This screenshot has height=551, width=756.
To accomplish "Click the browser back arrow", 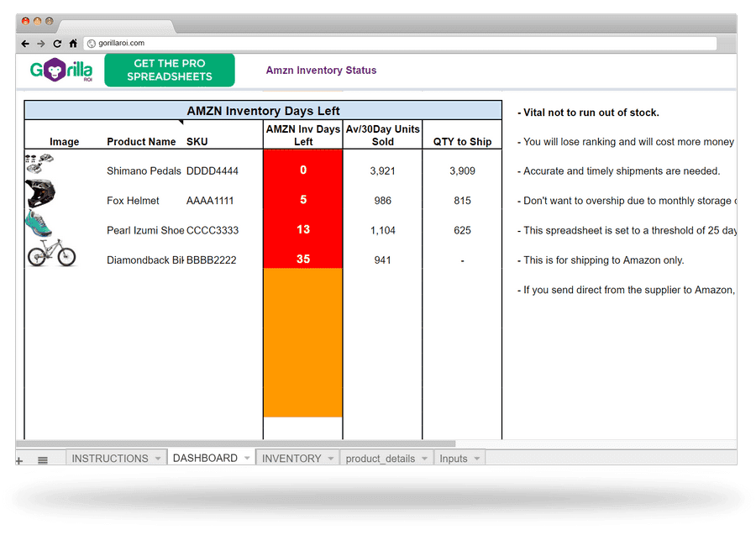I will 26,42.
